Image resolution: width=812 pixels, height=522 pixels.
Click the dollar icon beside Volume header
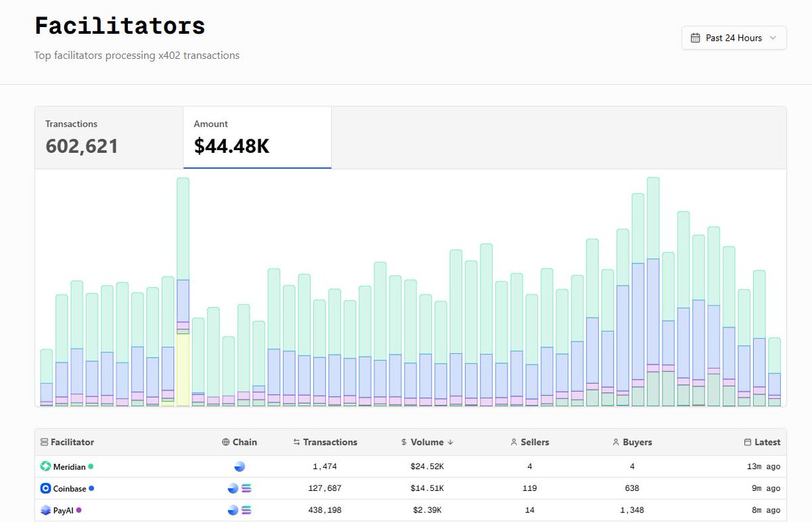(403, 442)
